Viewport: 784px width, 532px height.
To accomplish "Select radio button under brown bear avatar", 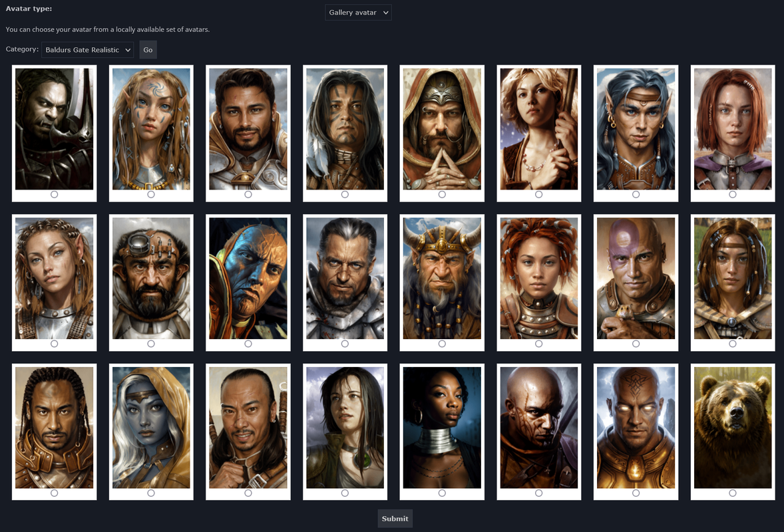I will (733, 493).
